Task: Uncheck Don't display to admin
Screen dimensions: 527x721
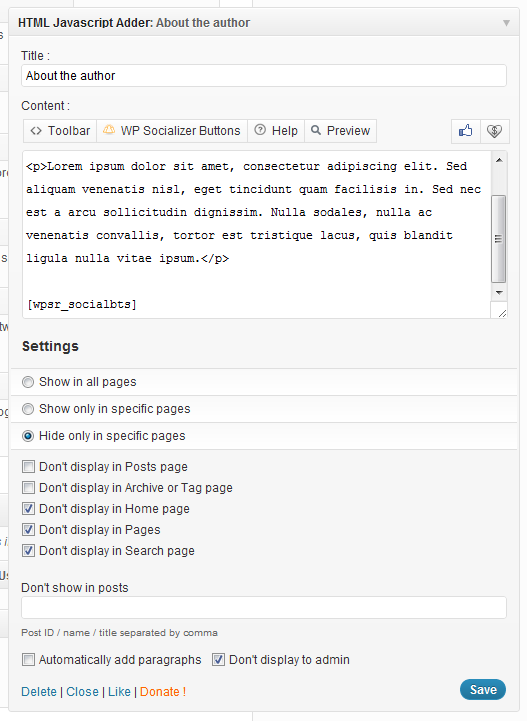Action: 218,660
